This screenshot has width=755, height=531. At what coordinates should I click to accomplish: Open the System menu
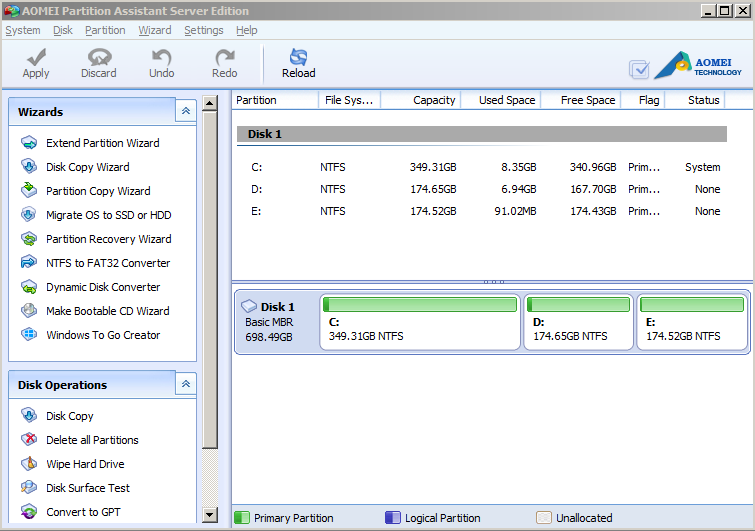[23, 30]
